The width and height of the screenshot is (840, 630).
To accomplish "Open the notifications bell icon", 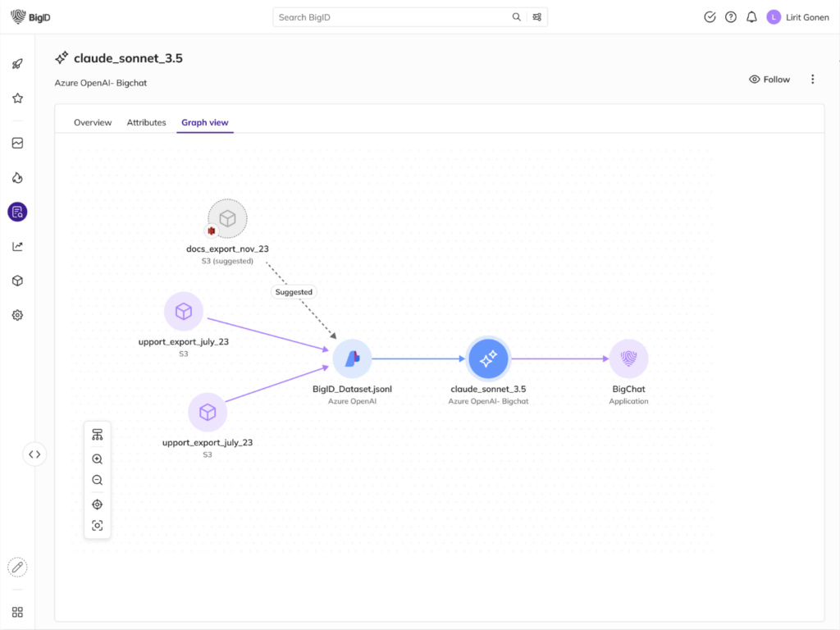I will [751, 17].
